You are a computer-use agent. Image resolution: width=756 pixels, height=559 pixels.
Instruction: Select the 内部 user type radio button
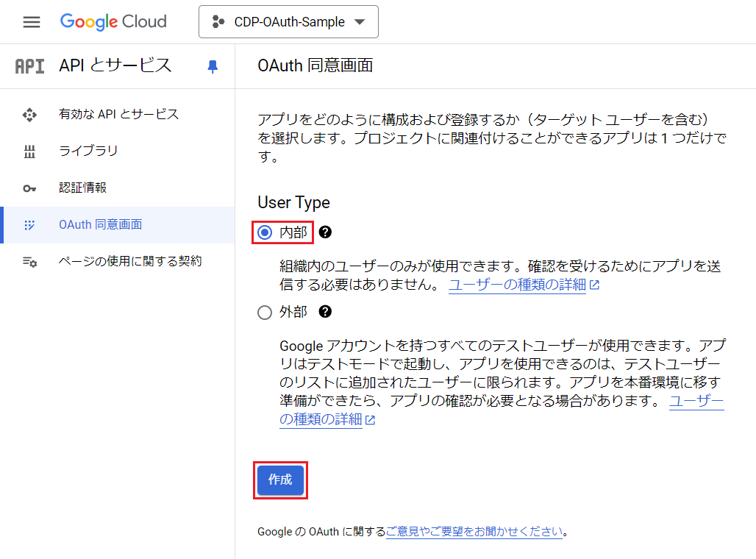click(x=265, y=233)
